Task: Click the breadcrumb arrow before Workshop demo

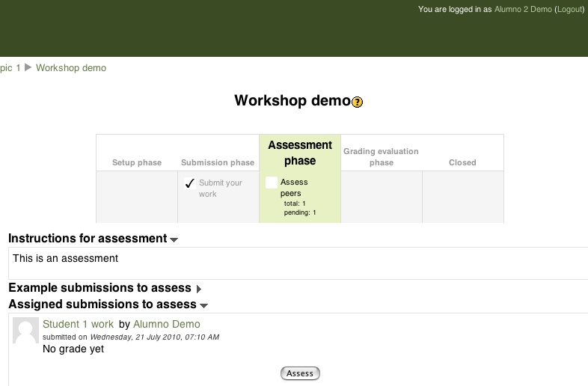Action: [x=28, y=67]
